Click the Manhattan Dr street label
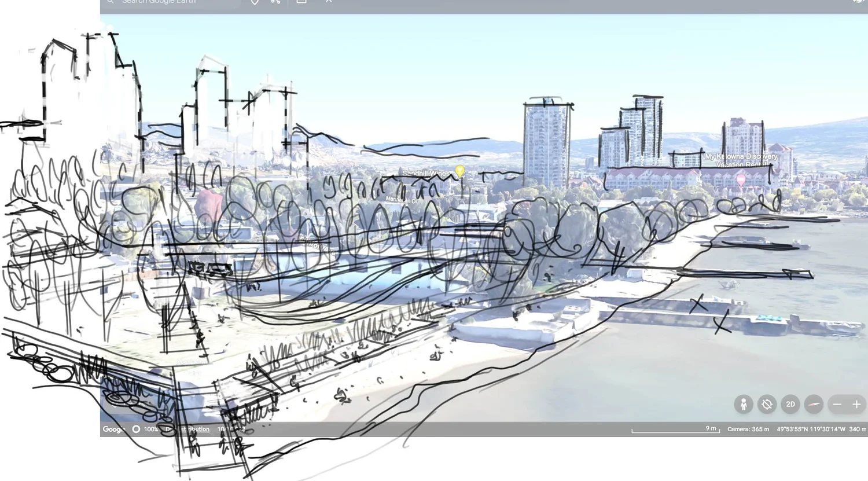The image size is (868, 481). pyautogui.click(x=402, y=200)
